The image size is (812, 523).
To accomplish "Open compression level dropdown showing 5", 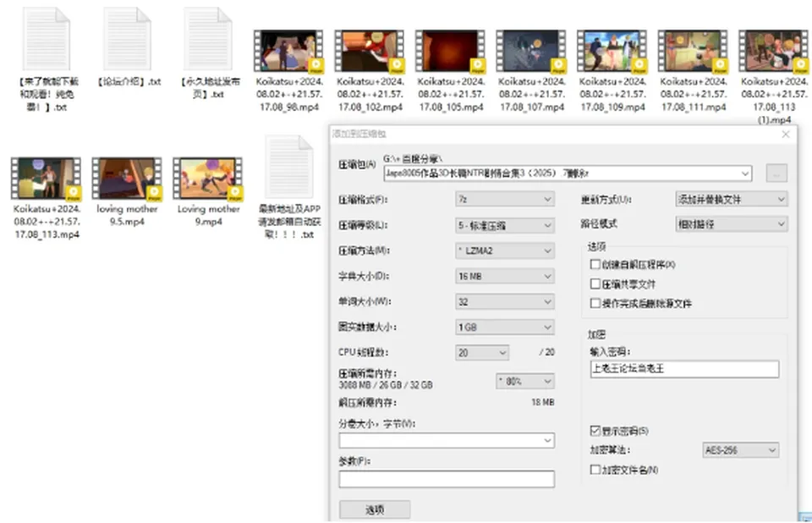I will click(x=505, y=225).
